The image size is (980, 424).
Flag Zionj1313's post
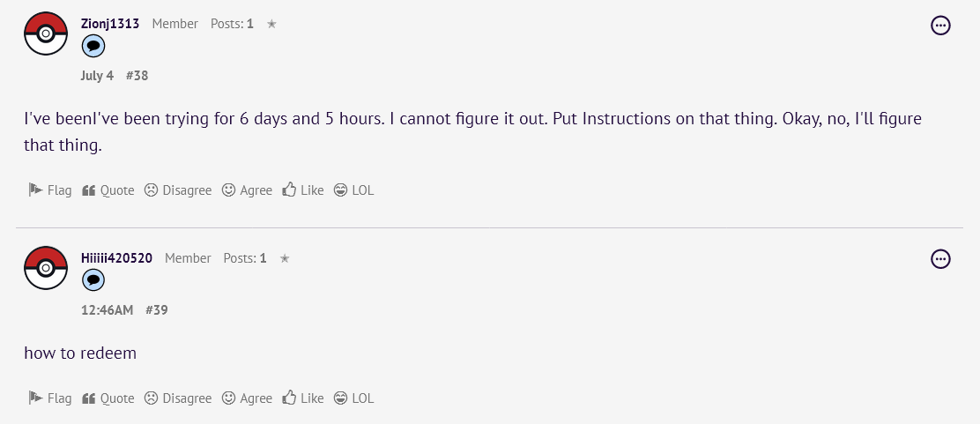click(50, 190)
